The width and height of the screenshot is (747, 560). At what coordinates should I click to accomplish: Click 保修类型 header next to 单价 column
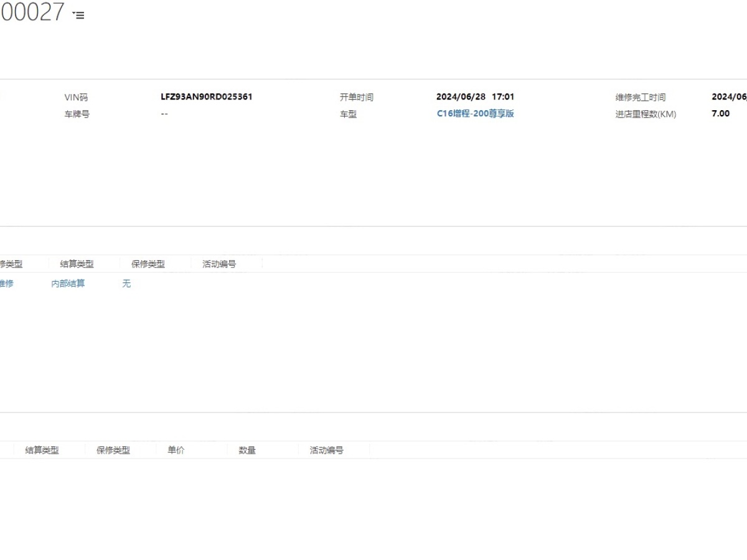113,450
